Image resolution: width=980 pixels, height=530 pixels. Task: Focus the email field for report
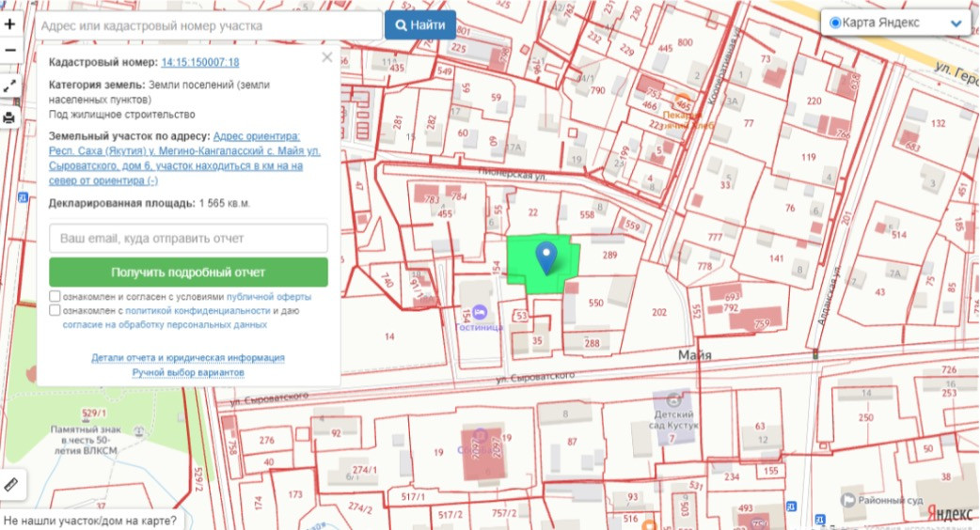(x=188, y=239)
